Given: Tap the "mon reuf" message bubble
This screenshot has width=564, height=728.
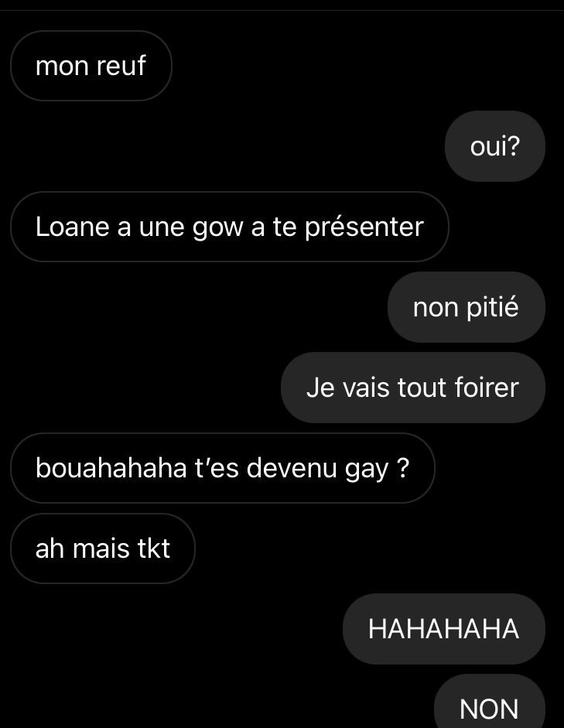Looking at the screenshot, I should point(91,66).
